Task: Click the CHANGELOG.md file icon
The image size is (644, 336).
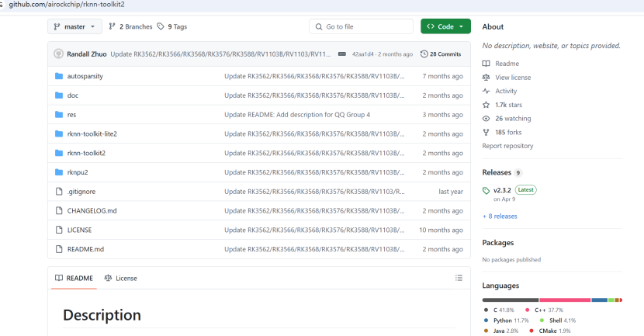Action: (59, 211)
